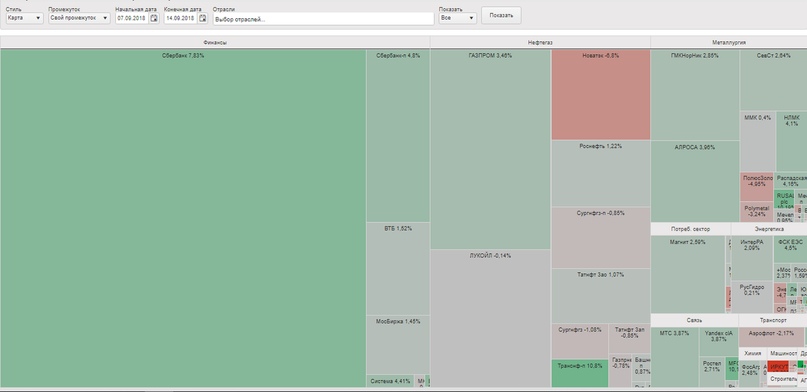Select the Финансы sector header

[215, 43]
